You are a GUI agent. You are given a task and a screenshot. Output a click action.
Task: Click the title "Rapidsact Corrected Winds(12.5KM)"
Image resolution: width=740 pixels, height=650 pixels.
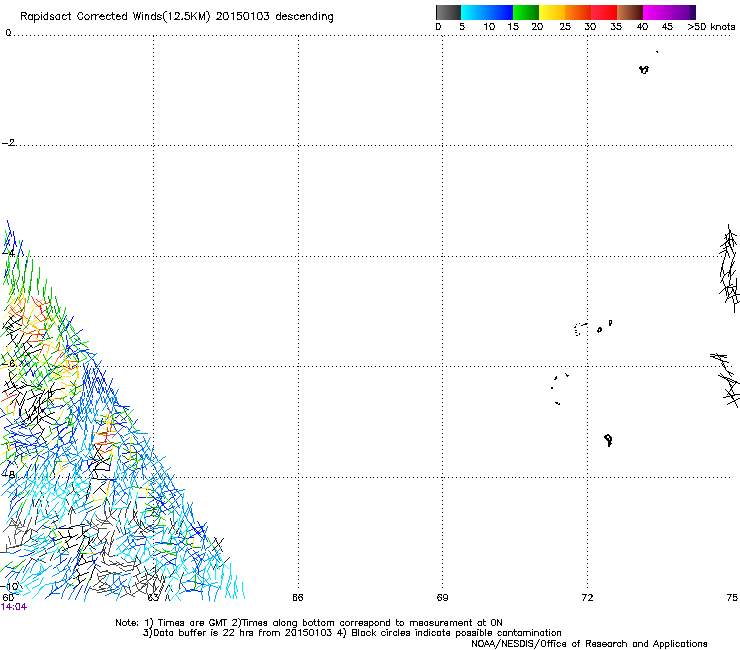pyautogui.click(x=115, y=17)
